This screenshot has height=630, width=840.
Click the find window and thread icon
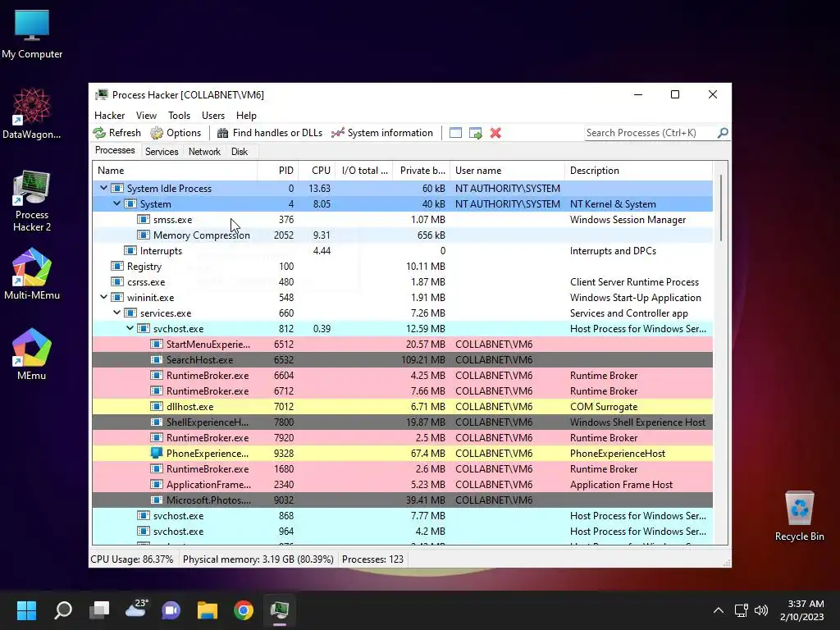pyautogui.click(x=475, y=133)
